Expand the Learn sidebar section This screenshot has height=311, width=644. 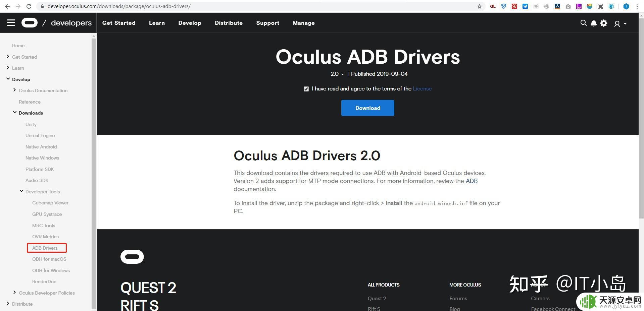pyautogui.click(x=8, y=68)
